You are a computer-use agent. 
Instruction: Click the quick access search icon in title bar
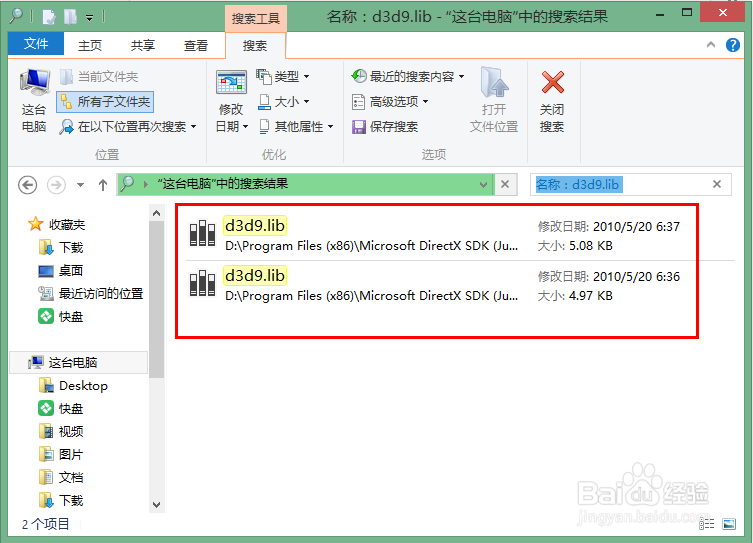click(16, 15)
